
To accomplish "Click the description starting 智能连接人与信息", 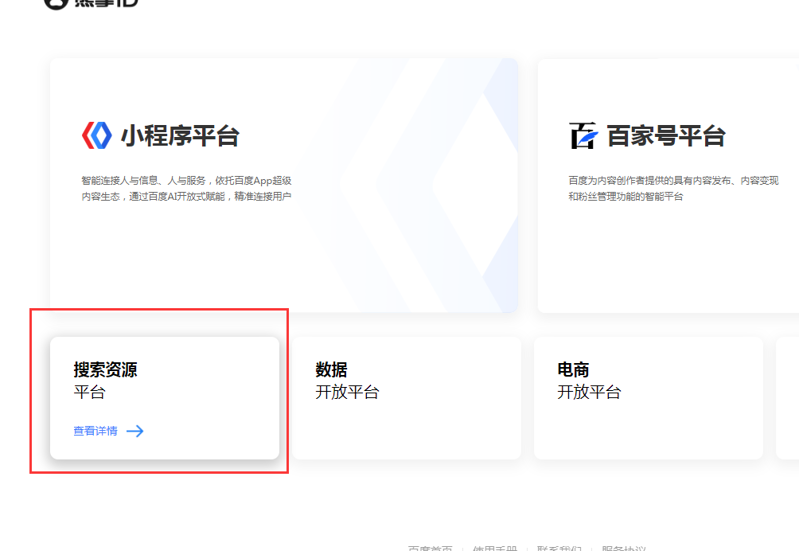I will click(187, 188).
